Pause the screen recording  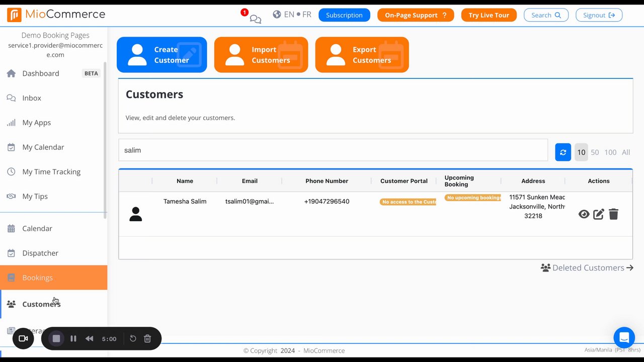coord(73,338)
